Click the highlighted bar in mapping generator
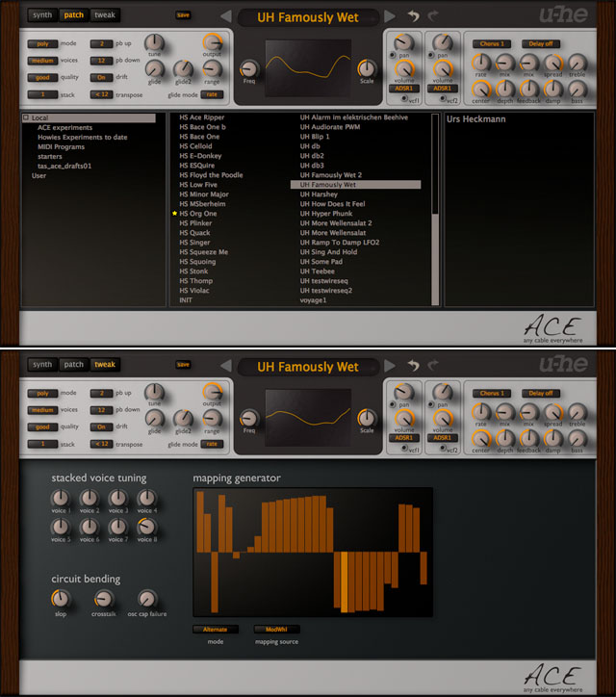616x697 pixels. 344,581
